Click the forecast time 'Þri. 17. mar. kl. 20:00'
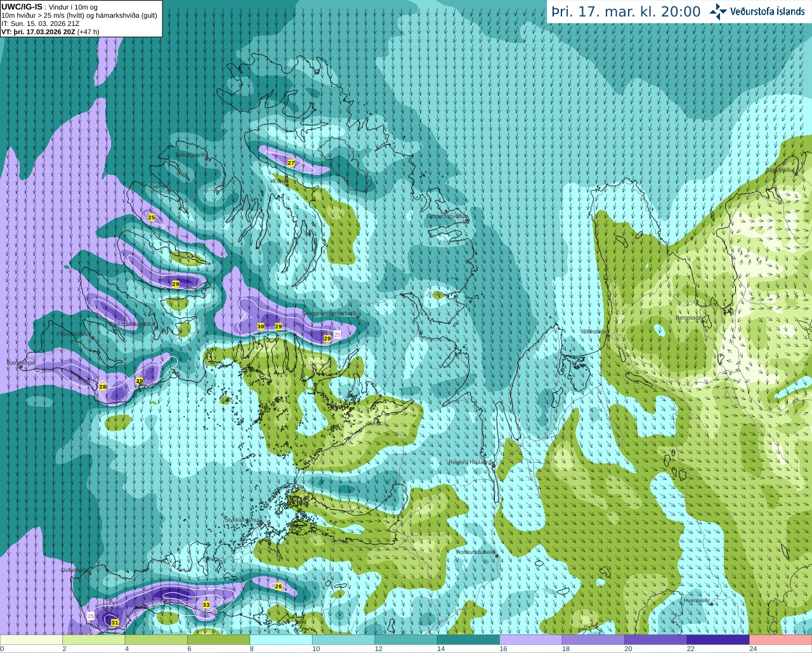 [625, 12]
